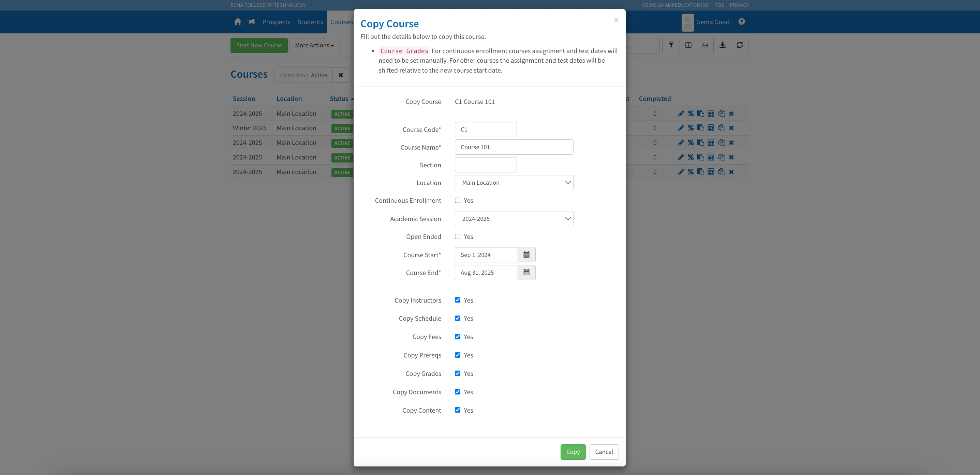Click the edit pencil in first course row
The width and height of the screenshot is (980, 475).
pyautogui.click(x=681, y=114)
